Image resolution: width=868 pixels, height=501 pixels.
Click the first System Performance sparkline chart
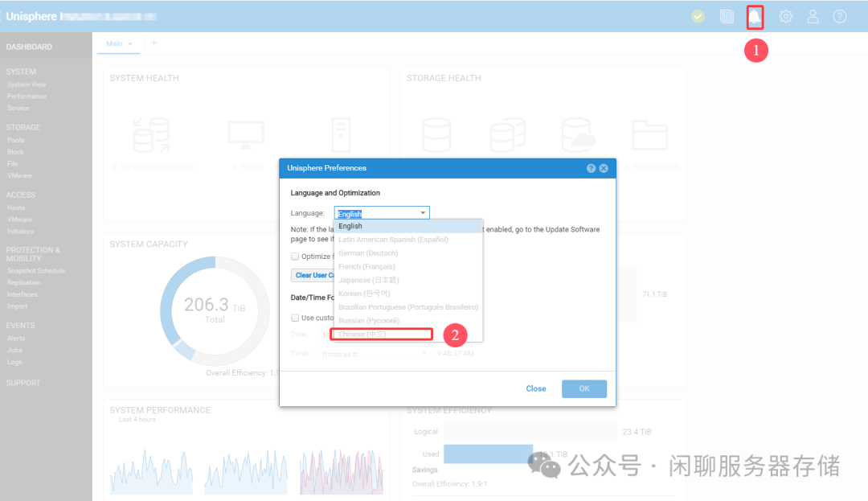pos(151,472)
